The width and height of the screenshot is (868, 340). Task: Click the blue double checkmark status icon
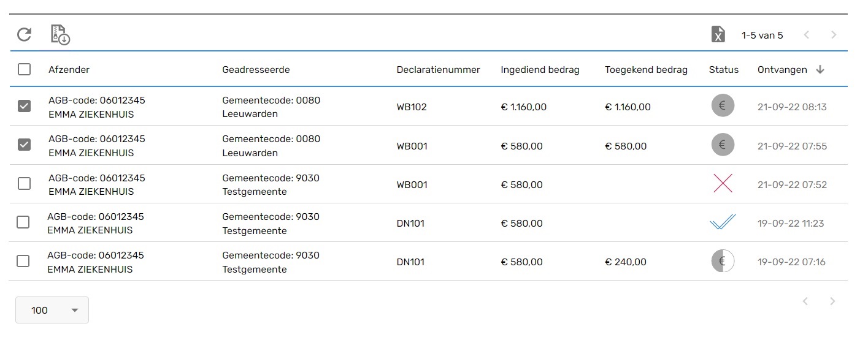(x=723, y=222)
